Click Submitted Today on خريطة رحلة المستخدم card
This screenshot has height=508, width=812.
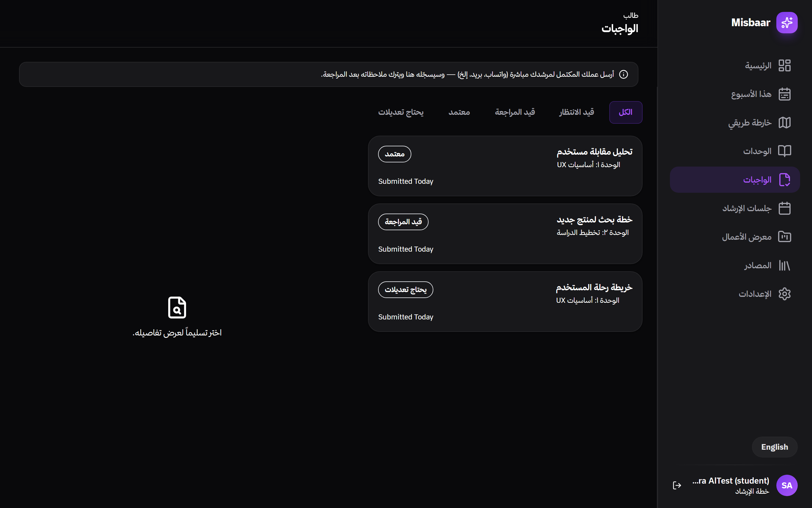[x=405, y=317]
